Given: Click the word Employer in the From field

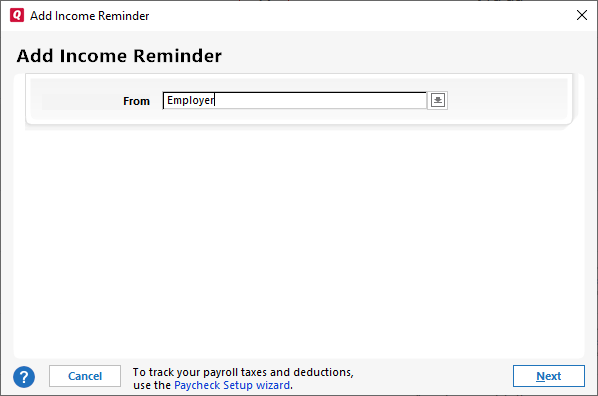Looking at the screenshot, I should [191, 100].
